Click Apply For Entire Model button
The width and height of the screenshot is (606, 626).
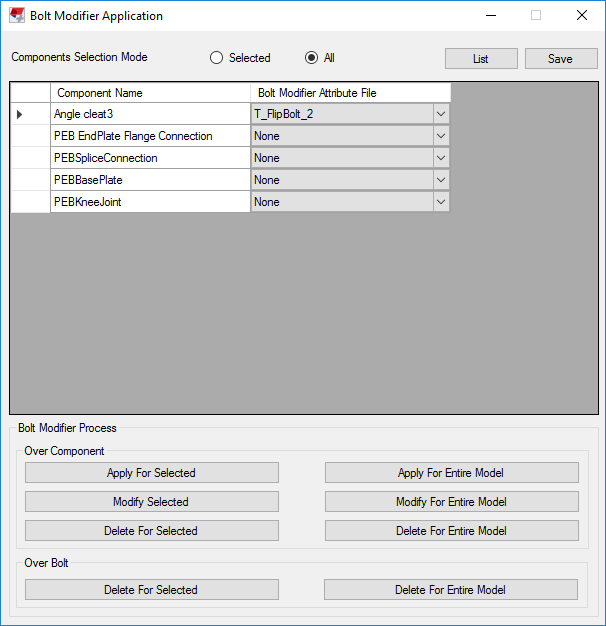[452, 473]
